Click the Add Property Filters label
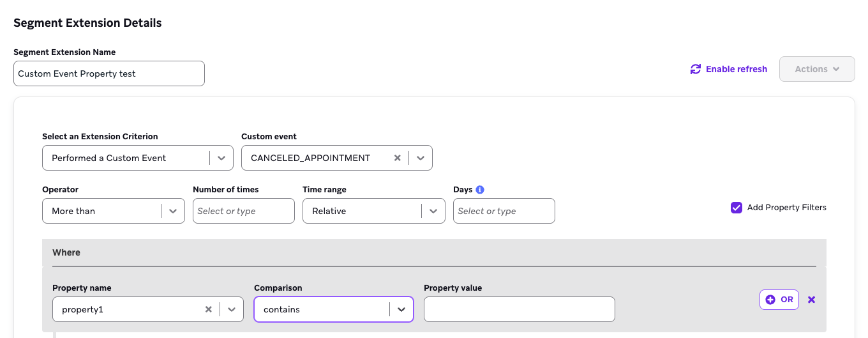The height and width of the screenshot is (338, 868). (x=787, y=208)
